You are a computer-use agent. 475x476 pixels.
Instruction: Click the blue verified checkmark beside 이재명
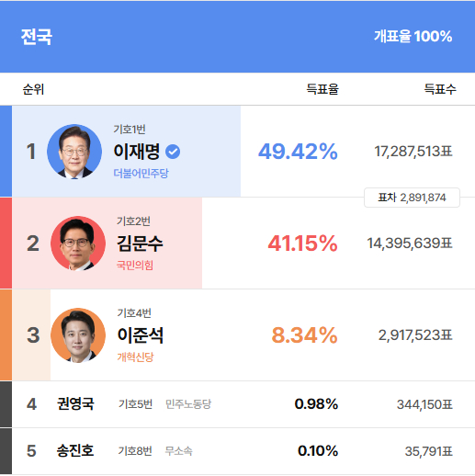[173, 152]
